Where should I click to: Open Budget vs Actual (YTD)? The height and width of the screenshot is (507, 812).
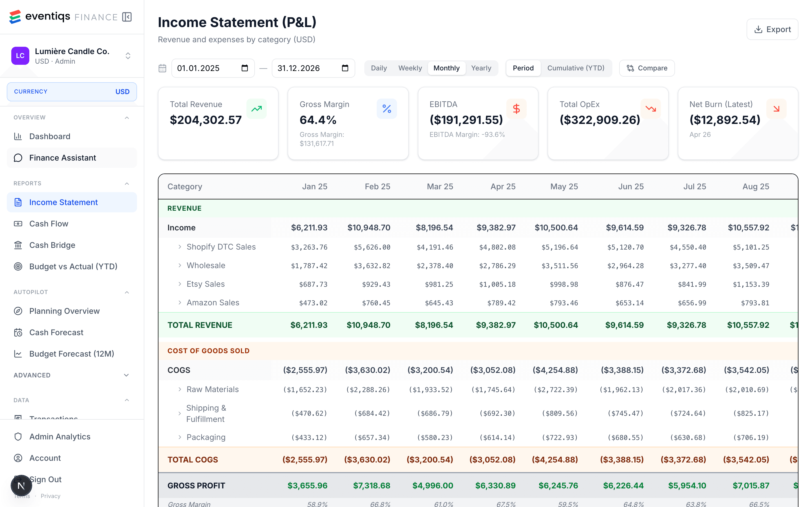click(73, 266)
